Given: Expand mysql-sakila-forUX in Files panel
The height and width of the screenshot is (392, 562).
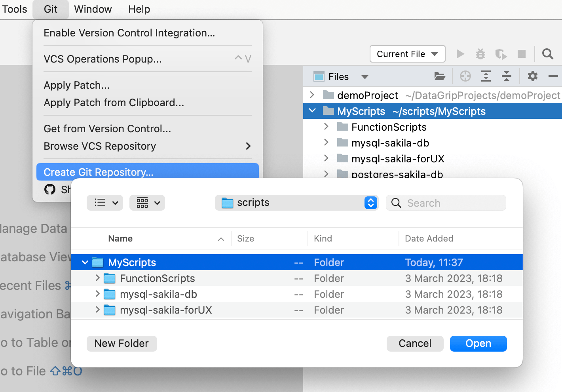Looking at the screenshot, I should pyautogui.click(x=326, y=158).
